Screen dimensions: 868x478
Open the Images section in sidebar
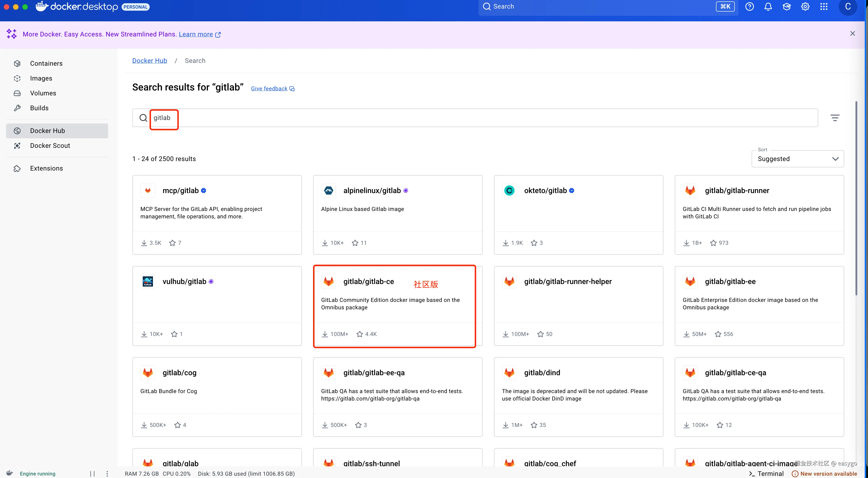click(x=41, y=78)
